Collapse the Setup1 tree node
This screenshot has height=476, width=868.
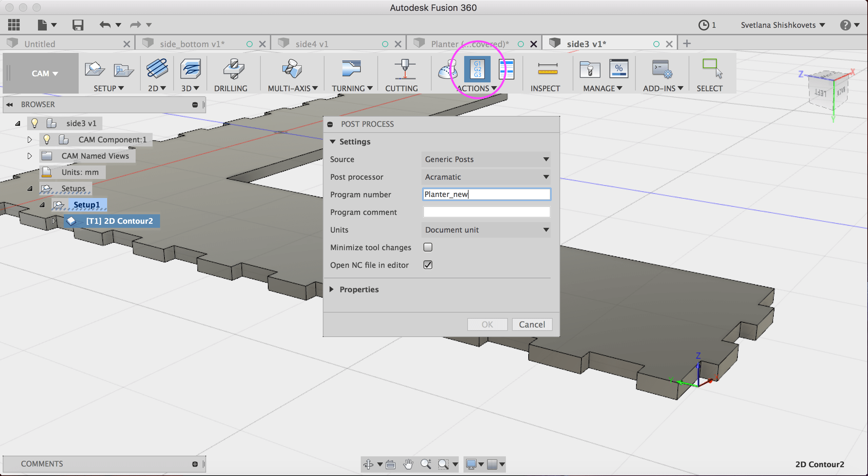(x=42, y=205)
